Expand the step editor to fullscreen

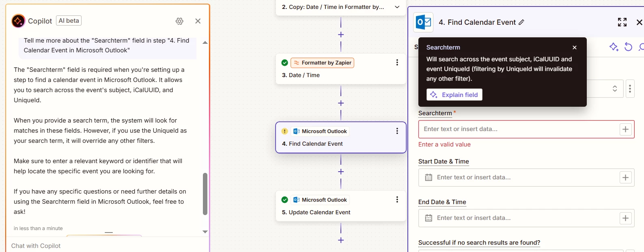pos(622,22)
